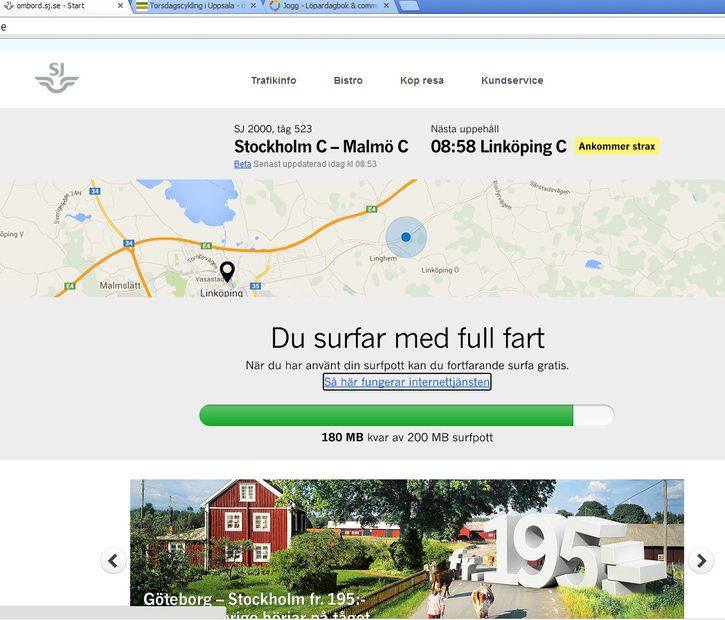Click the black location pin on map
Image resolution: width=725 pixels, height=620 pixels.
pyautogui.click(x=227, y=271)
